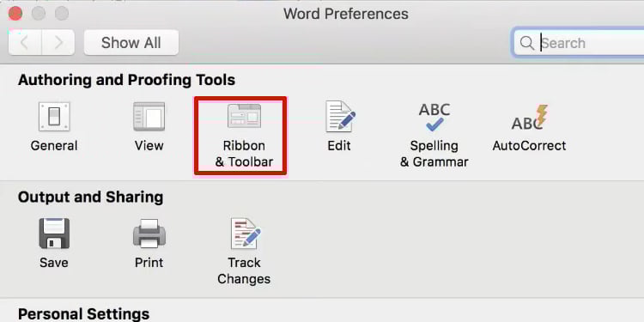
Task: Open the Spelling & Grammar ABC checkmark icon
Action: (x=434, y=117)
